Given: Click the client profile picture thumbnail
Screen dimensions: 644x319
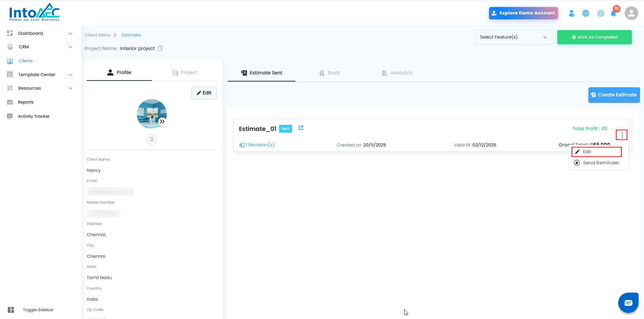Looking at the screenshot, I should point(152,114).
